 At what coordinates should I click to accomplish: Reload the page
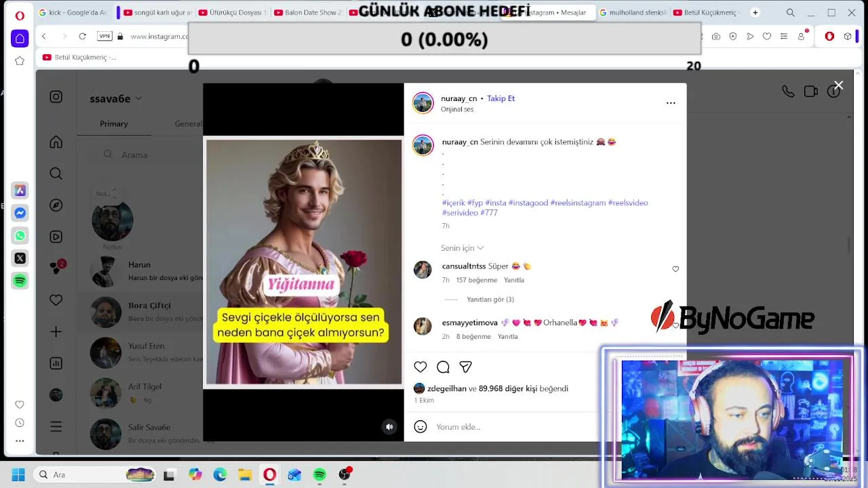(83, 37)
